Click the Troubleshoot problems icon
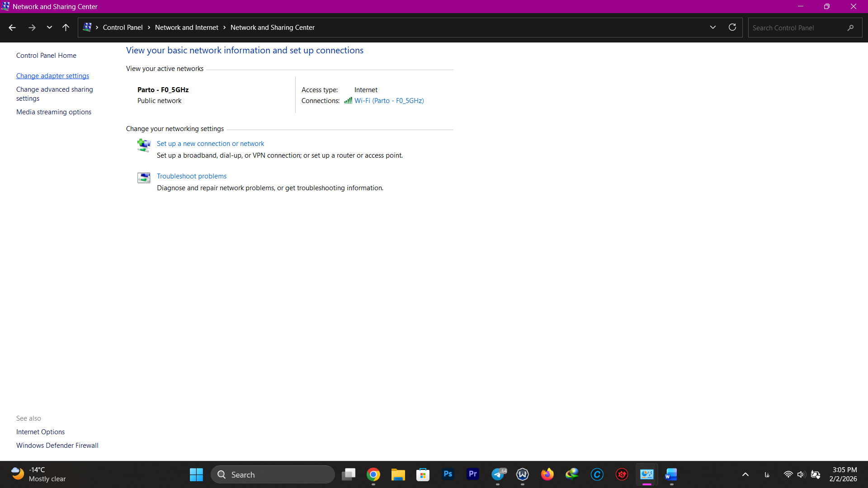868x488 pixels. (144, 178)
